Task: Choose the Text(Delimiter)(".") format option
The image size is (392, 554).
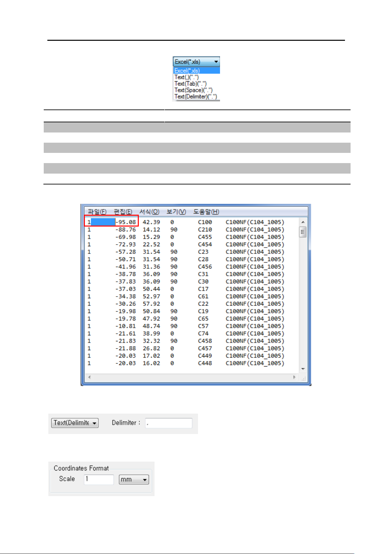Action: 196,97
